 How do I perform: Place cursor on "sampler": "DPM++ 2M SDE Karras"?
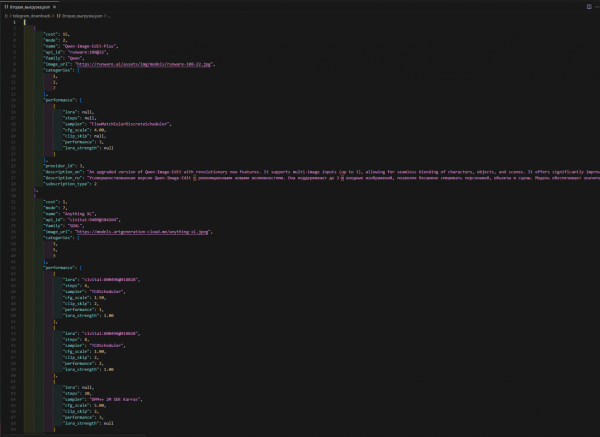[103, 399]
